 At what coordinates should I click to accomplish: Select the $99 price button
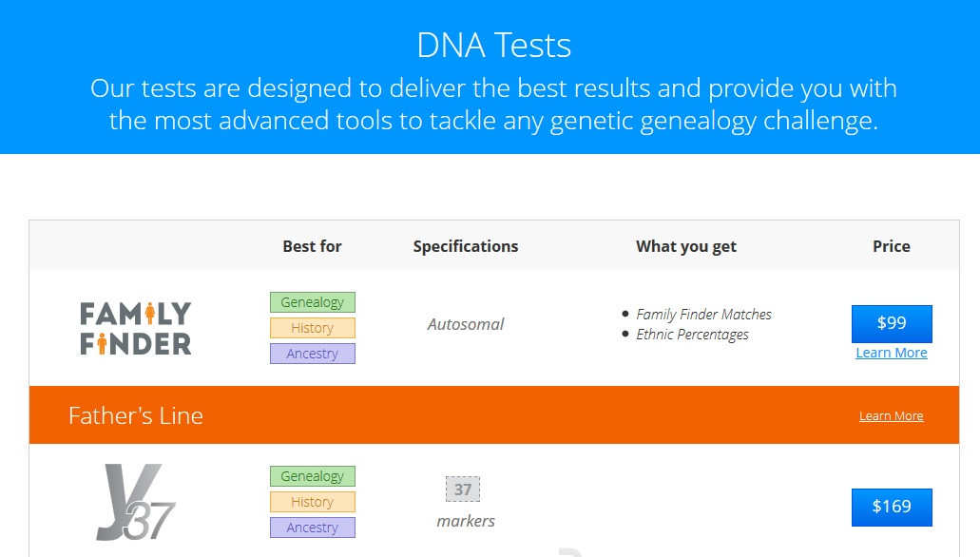point(892,323)
